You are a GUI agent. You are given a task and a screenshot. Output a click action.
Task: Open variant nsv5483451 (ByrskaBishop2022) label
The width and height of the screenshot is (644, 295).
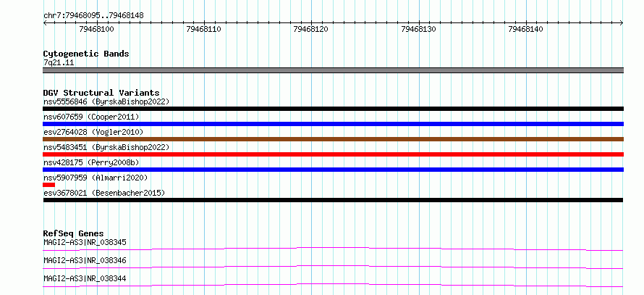coord(106,147)
